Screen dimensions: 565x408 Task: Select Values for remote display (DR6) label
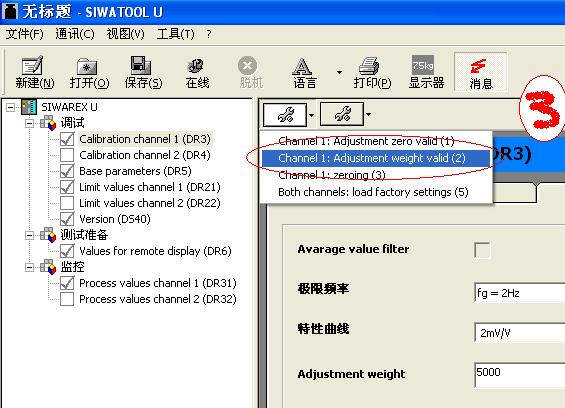pyautogui.click(x=155, y=251)
